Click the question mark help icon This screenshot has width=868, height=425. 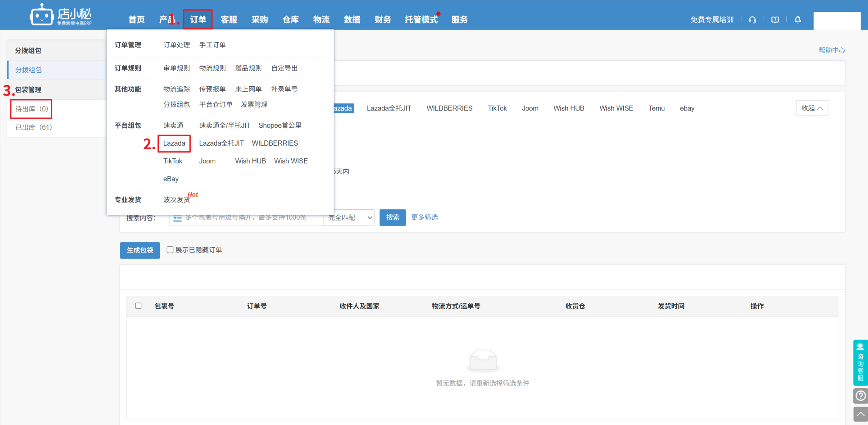point(860,396)
